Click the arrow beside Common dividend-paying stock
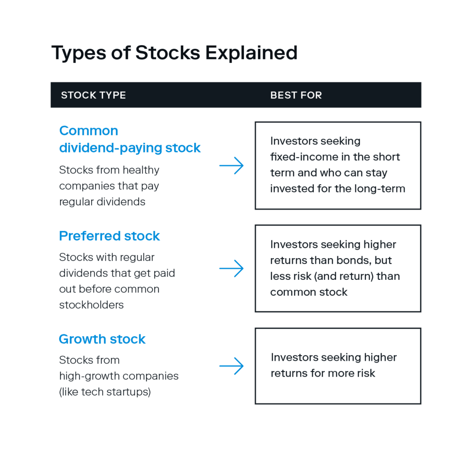The image size is (476, 451). 231,166
